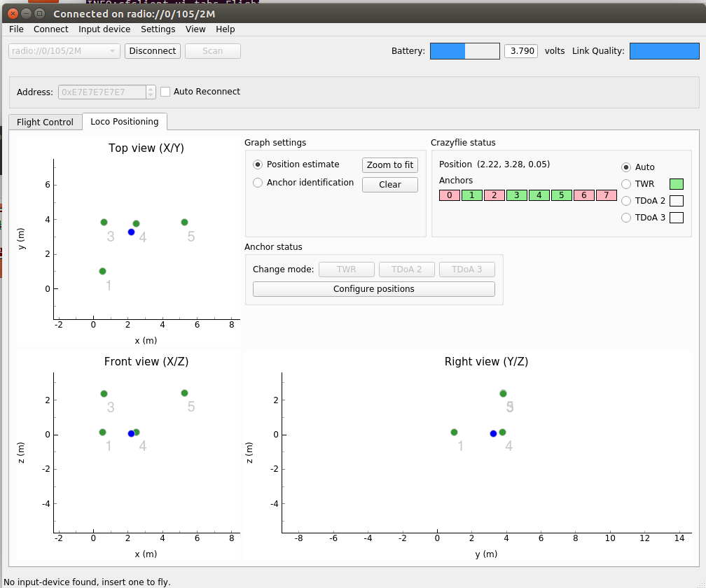Image resolution: width=706 pixels, height=588 pixels.
Task: Click anchor 5 green dot in Top view
Action: [x=184, y=222]
